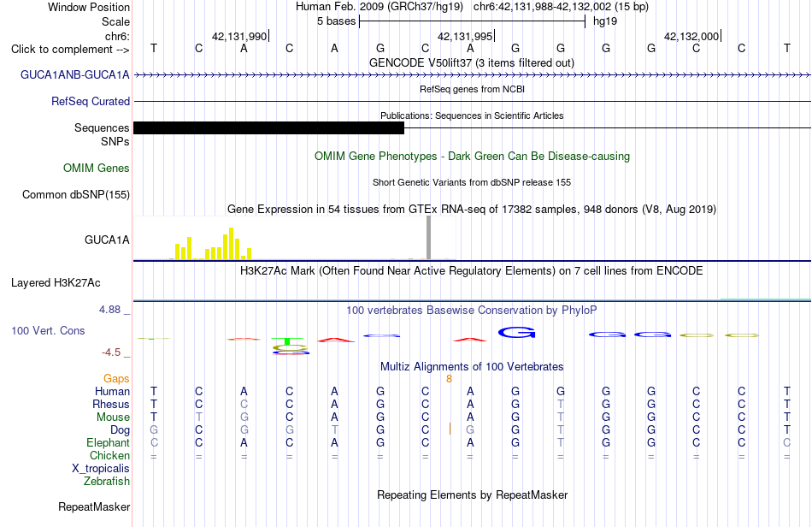Click the Sequences track label
812x527 pixels.
[x=102, y=127]
